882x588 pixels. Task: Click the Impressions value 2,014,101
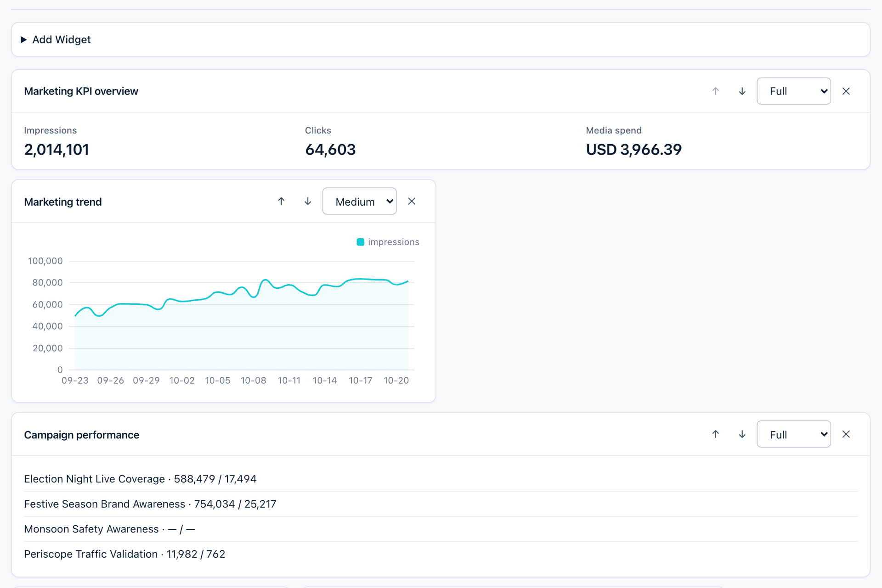pyautogui.click(x=57, y=150)
